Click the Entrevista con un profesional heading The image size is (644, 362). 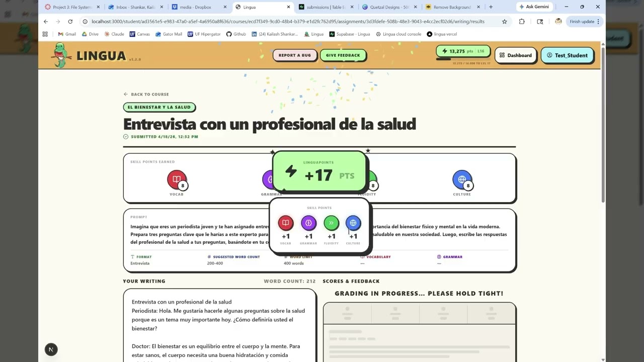(270, 124)
